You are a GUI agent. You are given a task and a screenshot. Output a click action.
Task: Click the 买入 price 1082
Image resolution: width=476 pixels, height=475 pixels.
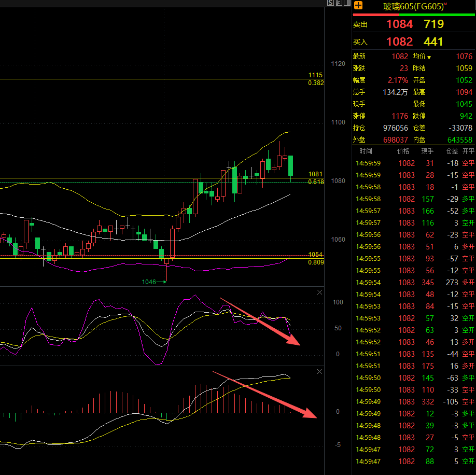pos(399,41)
